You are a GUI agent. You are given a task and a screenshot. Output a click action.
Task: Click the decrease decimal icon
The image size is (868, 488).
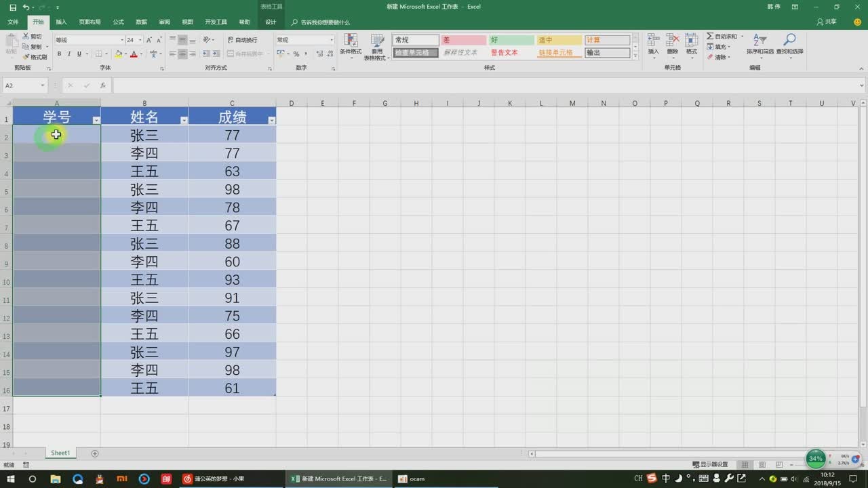pyautogui.click(x=329, y=54)
